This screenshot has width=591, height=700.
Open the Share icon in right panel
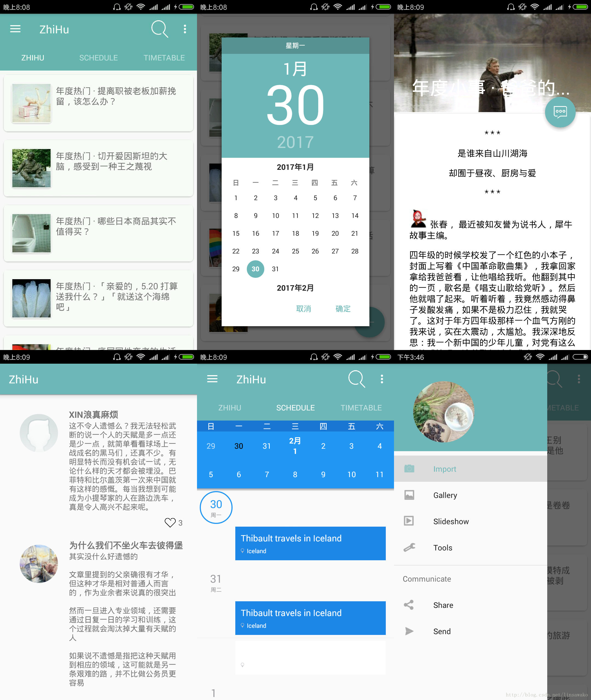click(409, 605)
